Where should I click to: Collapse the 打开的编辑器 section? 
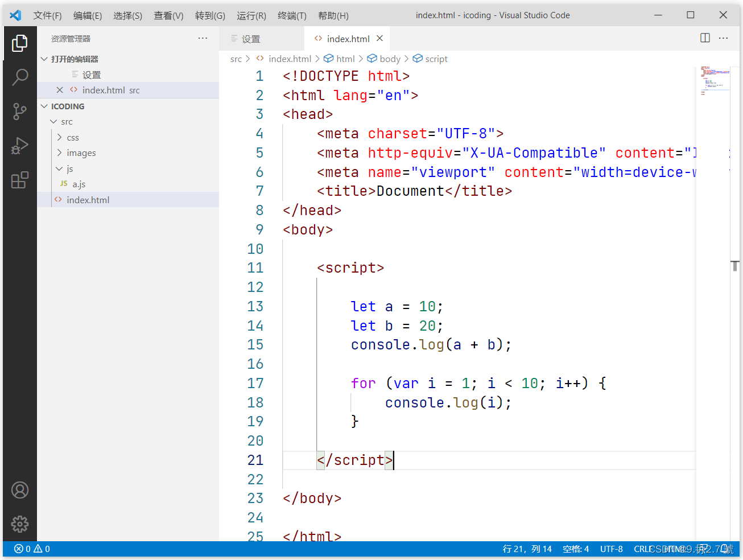click(128, 59)
